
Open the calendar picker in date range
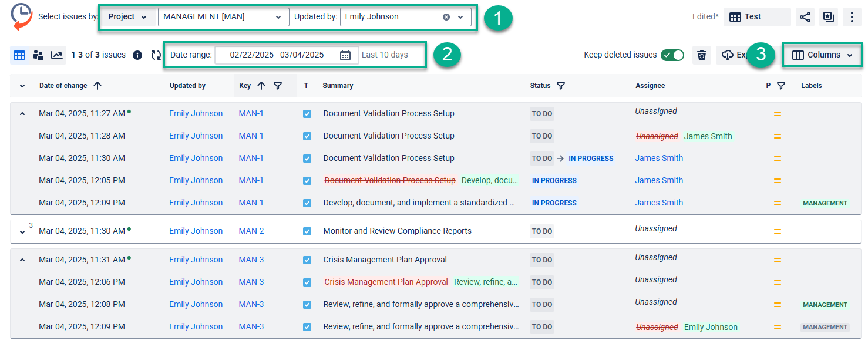tap(345, 55)
